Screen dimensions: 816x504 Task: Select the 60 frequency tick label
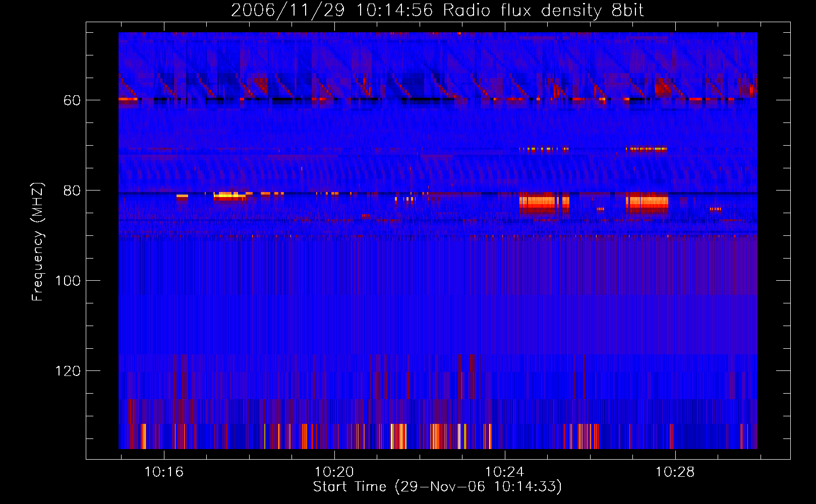pyautogui.click(x=72, y=100)
